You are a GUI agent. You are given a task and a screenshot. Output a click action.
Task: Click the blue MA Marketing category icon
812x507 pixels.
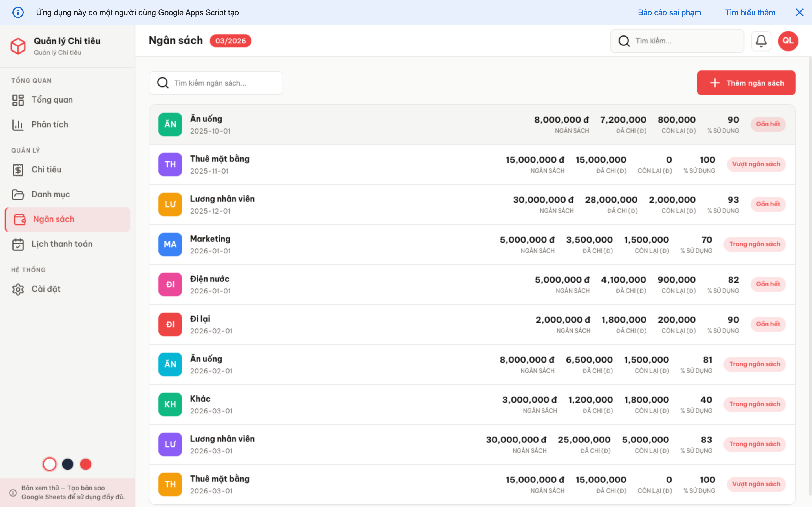[x=170, y=244]
